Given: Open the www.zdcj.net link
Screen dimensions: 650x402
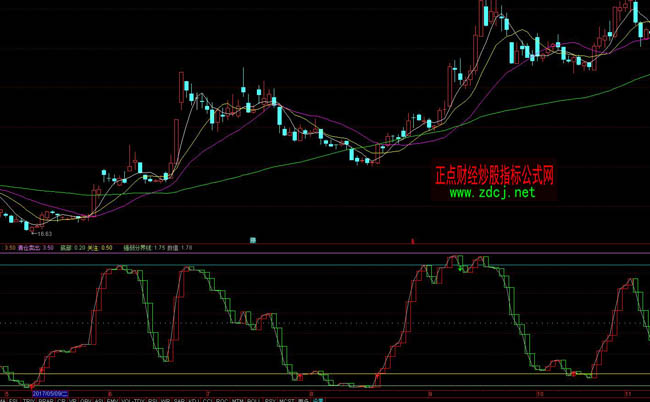Looking at the screenshot, I should [491, 192].
